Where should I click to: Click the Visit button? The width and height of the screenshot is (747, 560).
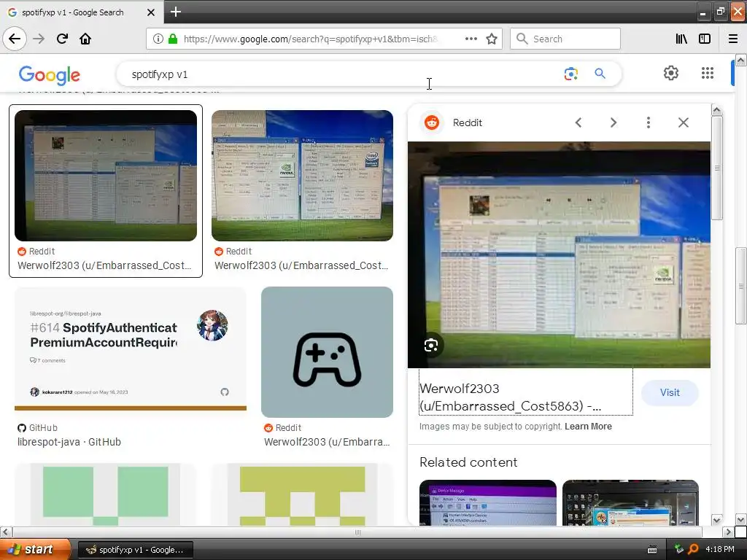[x=670, y=393]
